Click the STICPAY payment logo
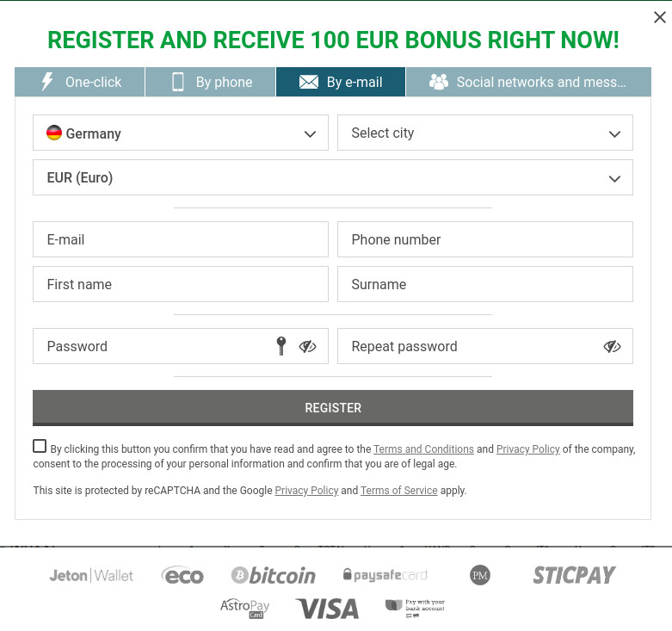The image size is (672, 631). pos(574,575)
